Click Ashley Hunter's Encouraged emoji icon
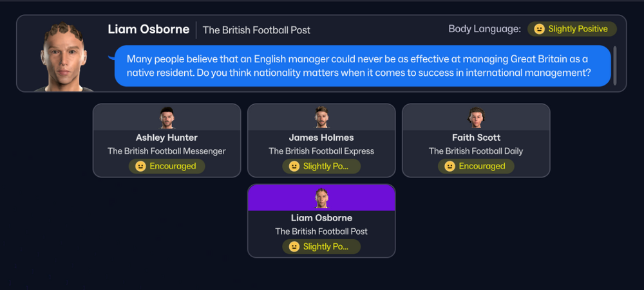Image resolution: width=644 pixels, height=290 pixels. [x=140, y=166]
